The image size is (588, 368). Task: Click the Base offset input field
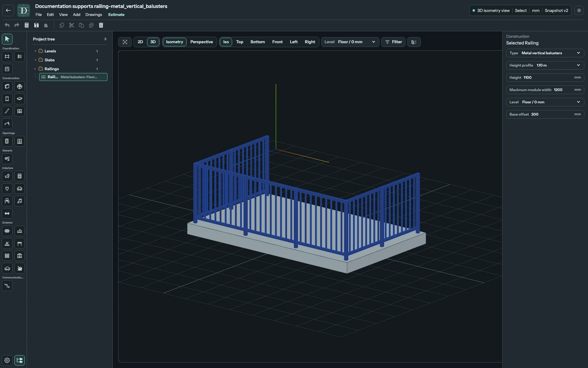(545, 114)
